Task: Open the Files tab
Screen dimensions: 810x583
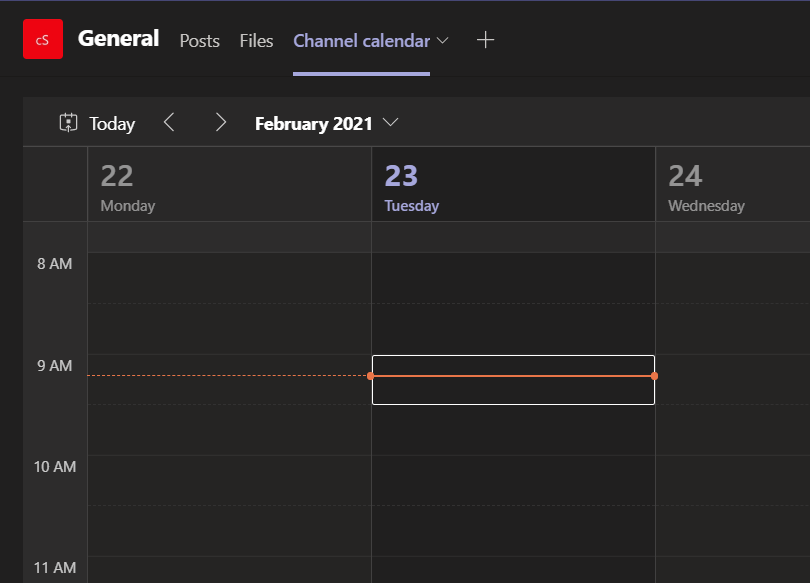Action: (x=256, y=41)
